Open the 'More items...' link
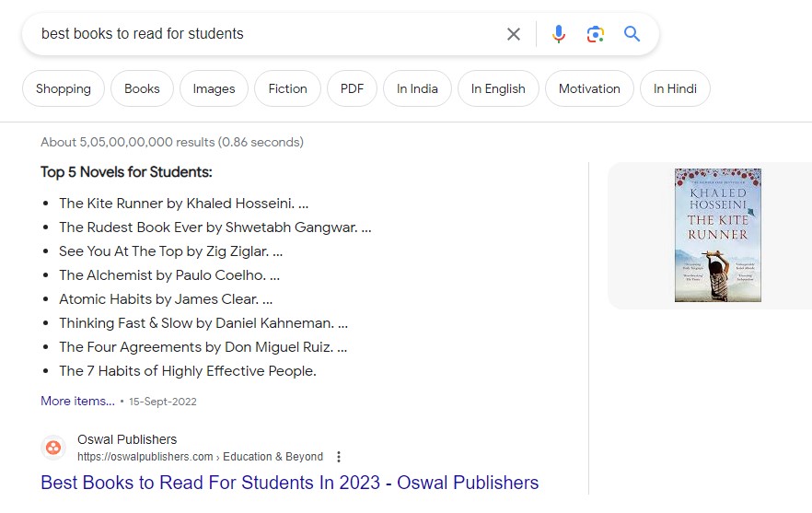Viewport: 812px width, 513px height. (x=77, y=401)
